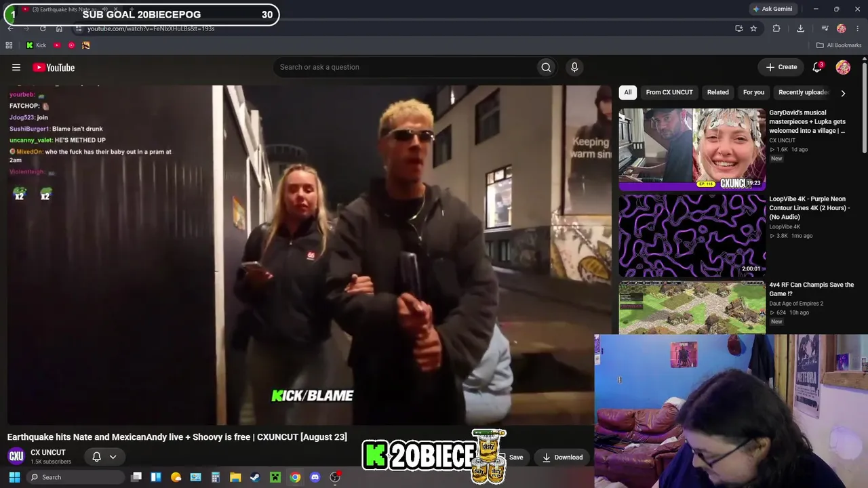Click the Windows taskbar Search box
The width and height of the screenshot is (868, 488).
[x=75, y=477]
